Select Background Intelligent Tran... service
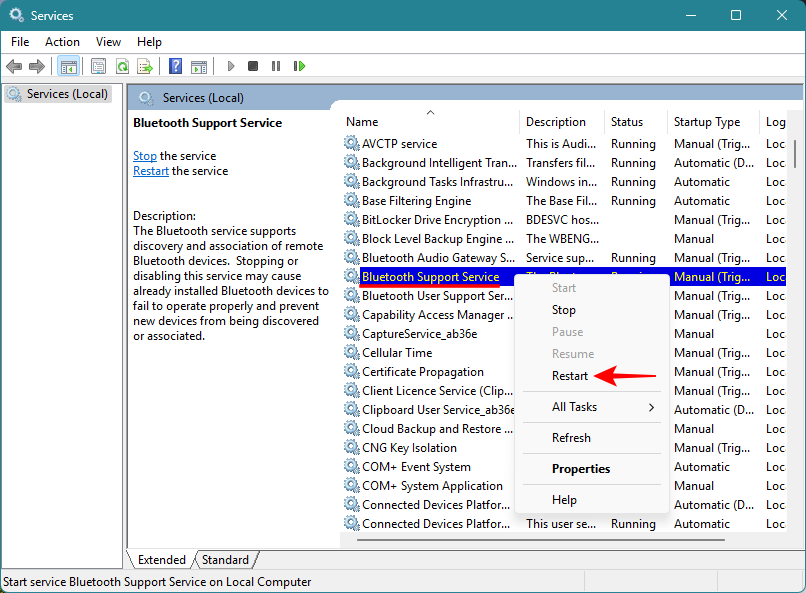The image size is (806, 593). [563, 162]
